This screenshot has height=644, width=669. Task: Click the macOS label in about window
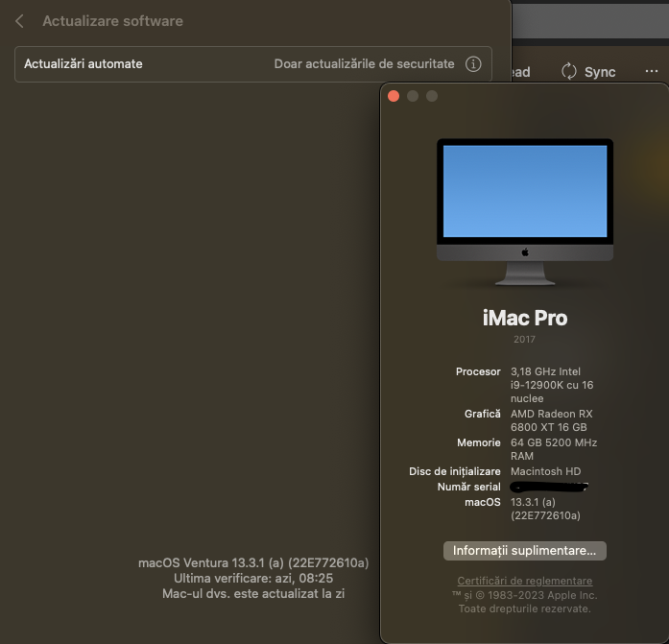click(x=483, y=502)
